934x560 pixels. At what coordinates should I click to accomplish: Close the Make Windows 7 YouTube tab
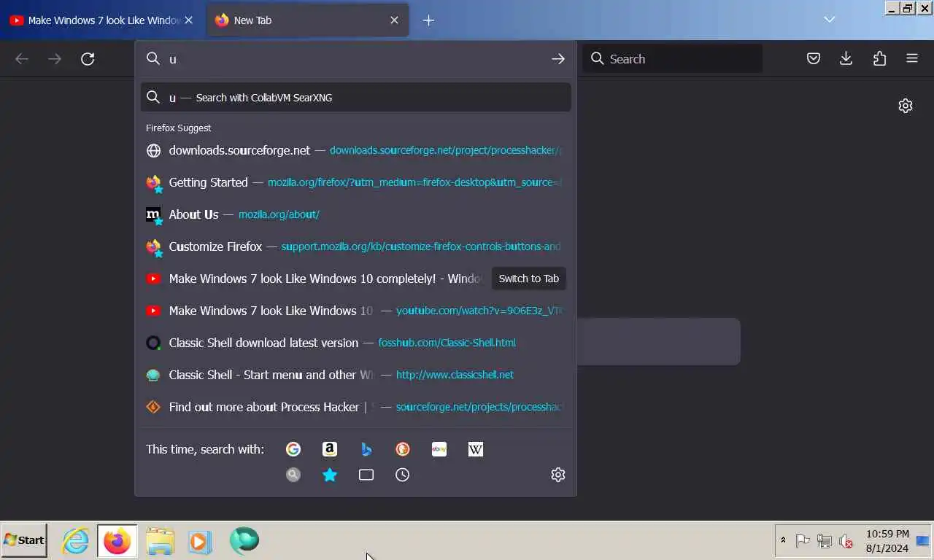click(x=189, y=20)
